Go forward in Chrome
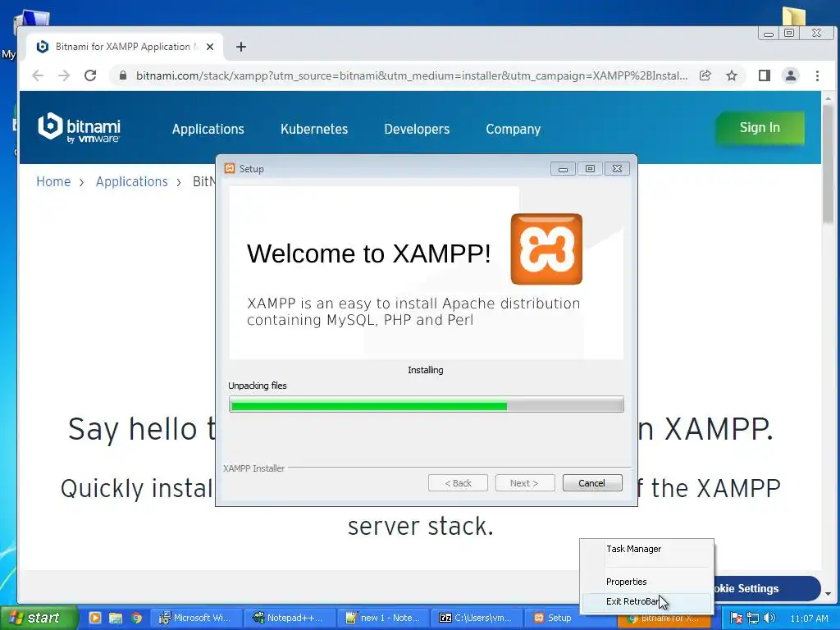Viewport: 840px width, 630px height. (64, 75)
